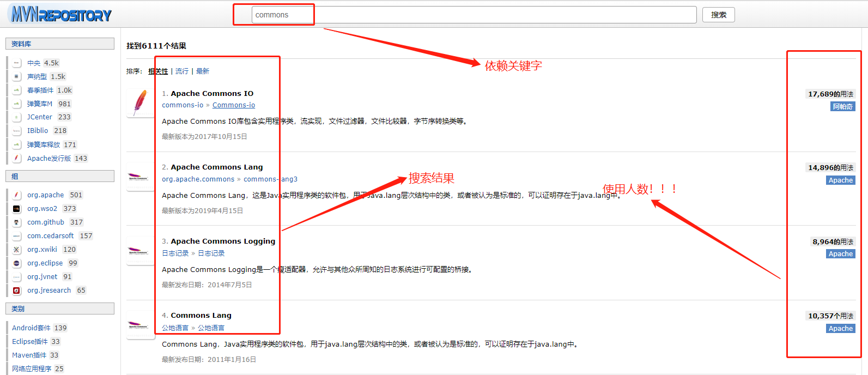The width and height of the screenshot is (868, 375).
Task: Open the first 日志记录 group link
Action: tap(175, 253)
